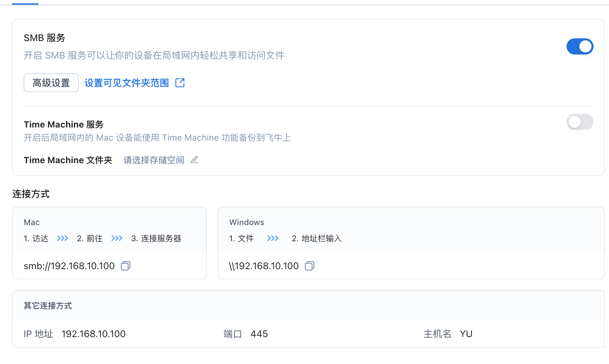The width and height of the screenshot is (609, 364).
Task: Select the smb://192.168.10.100 text
Action: [x=69, y=266]
